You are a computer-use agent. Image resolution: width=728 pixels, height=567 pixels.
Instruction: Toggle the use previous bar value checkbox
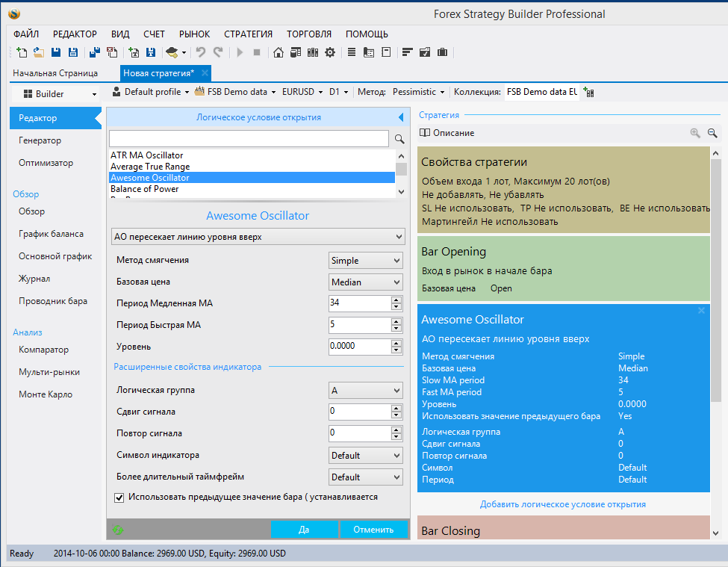point(119,497)
